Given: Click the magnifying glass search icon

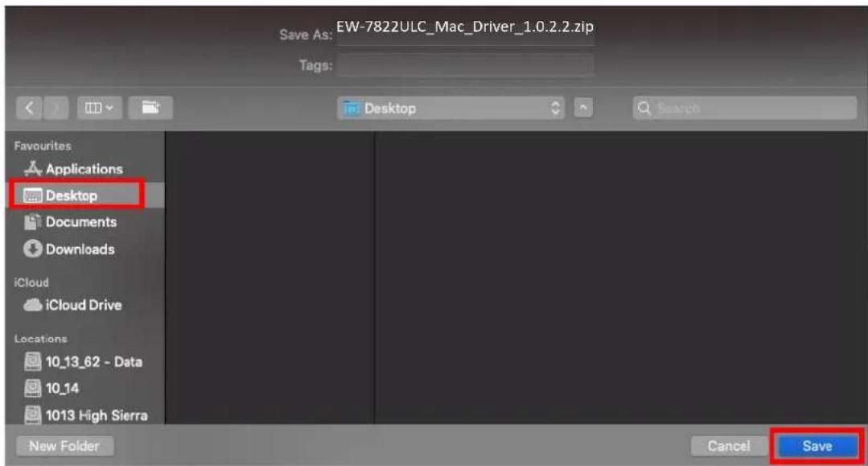Looking at the screenshot, I should [x=644, y=108].
